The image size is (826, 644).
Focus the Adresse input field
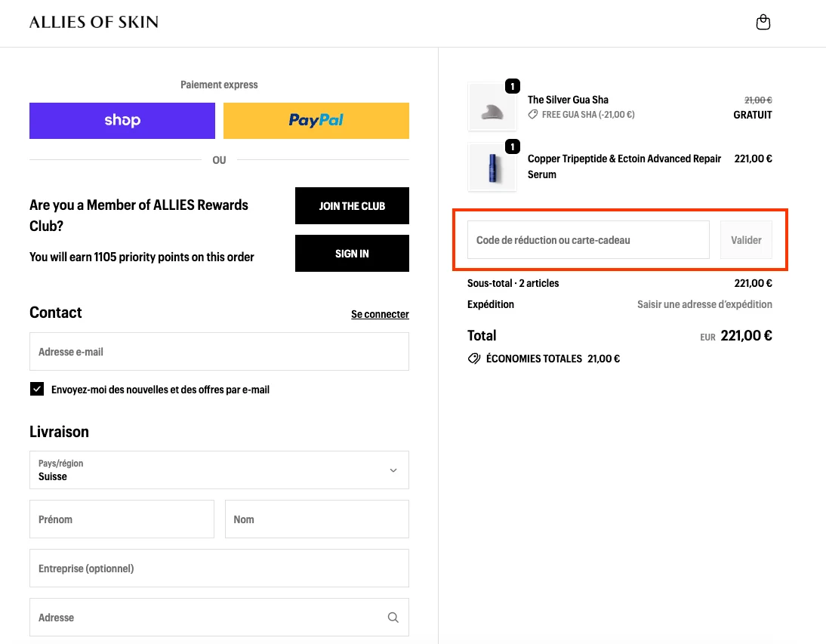point(219,617)
